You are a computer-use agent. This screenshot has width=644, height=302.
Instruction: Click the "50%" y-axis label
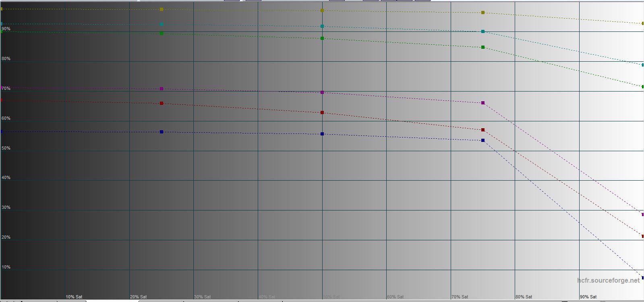pyautogui.click(x=6, y=148)
